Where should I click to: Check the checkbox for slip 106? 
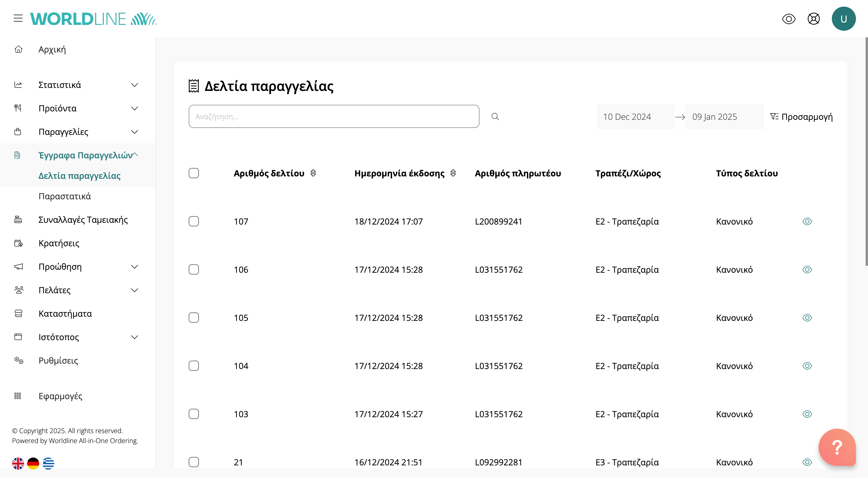pos(194,270)
